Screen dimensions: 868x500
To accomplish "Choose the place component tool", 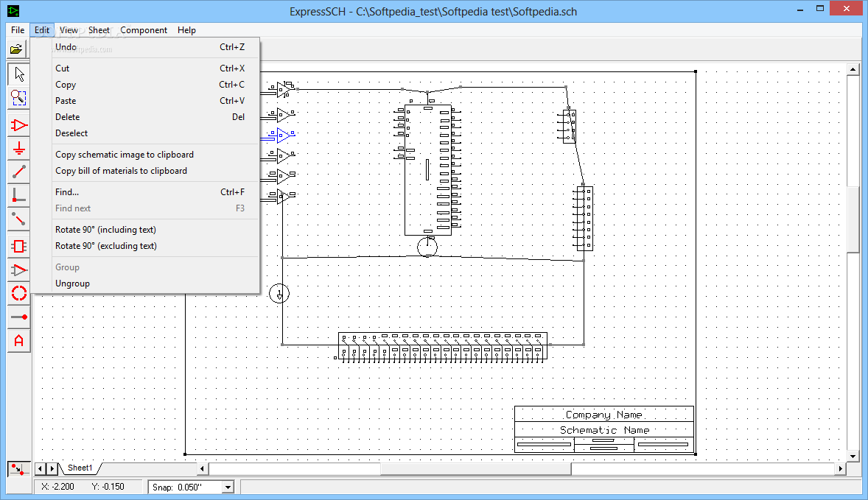I will pos(19,126).
